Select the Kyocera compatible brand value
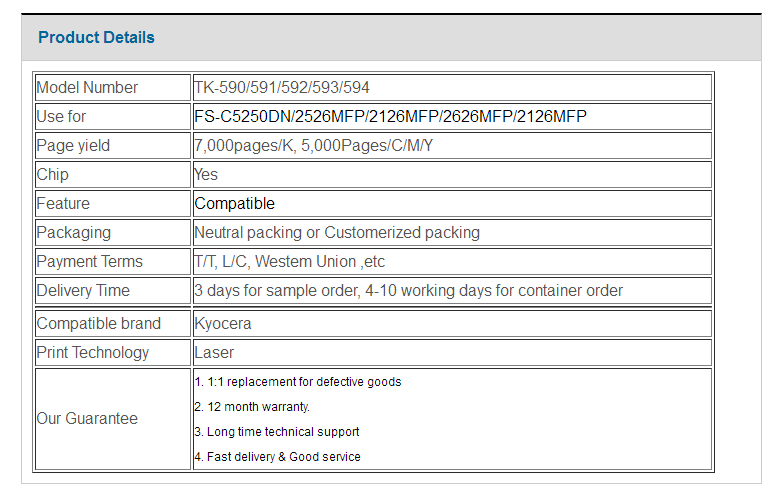 pos(223,324)
